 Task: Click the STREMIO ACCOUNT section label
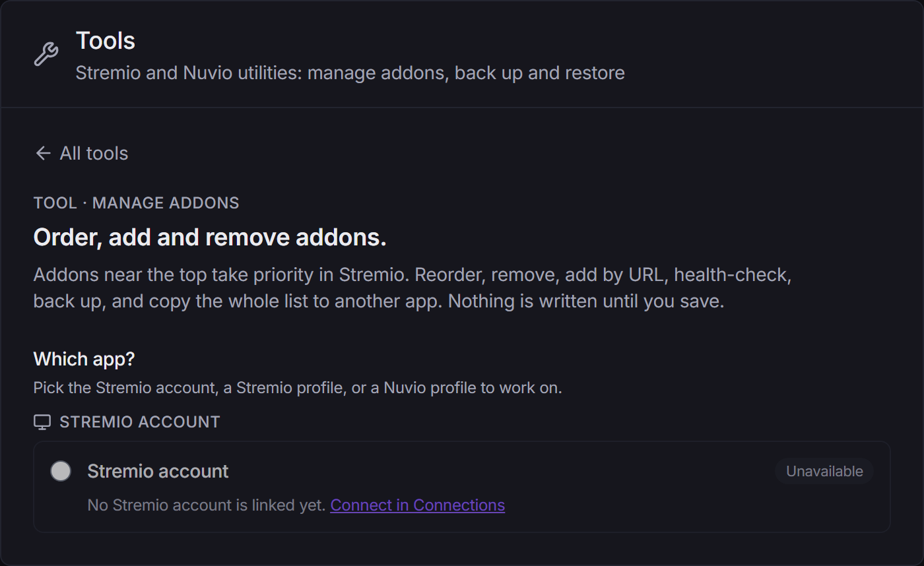click(140, 422)
